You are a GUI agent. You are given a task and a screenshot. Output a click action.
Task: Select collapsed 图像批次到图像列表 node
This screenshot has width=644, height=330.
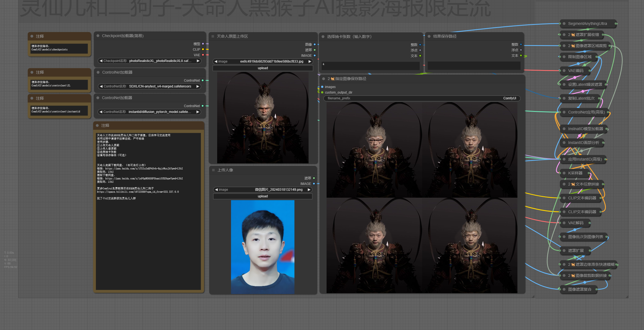point(584,237)
